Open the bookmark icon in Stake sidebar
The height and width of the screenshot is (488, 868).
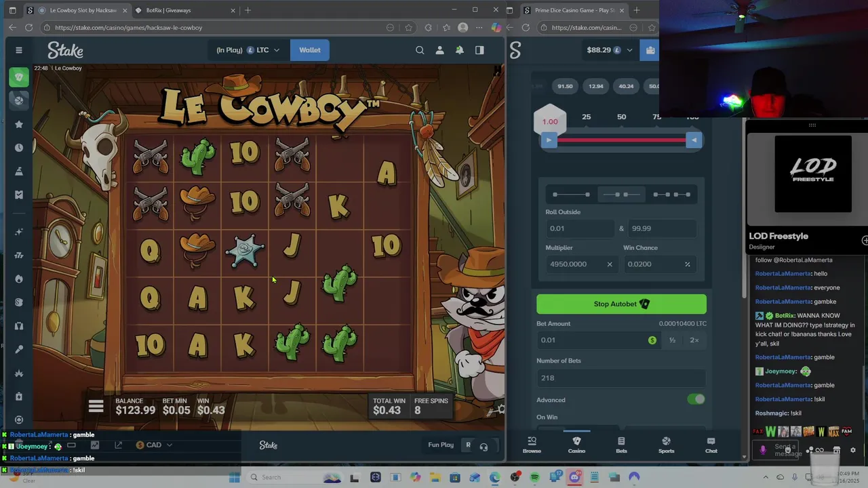pyautogui.click(x=19, y=195)
